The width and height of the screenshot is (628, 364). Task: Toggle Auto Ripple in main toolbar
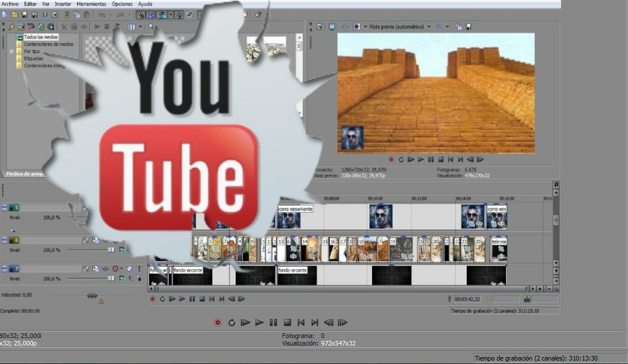[162, 15]
